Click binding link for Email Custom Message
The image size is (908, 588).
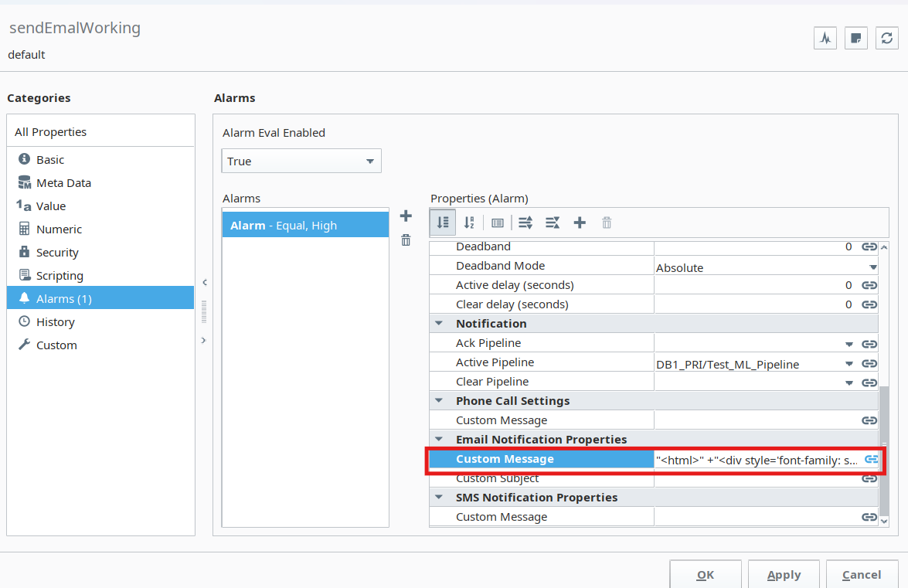pyautogui.click(x=872, y=459)
